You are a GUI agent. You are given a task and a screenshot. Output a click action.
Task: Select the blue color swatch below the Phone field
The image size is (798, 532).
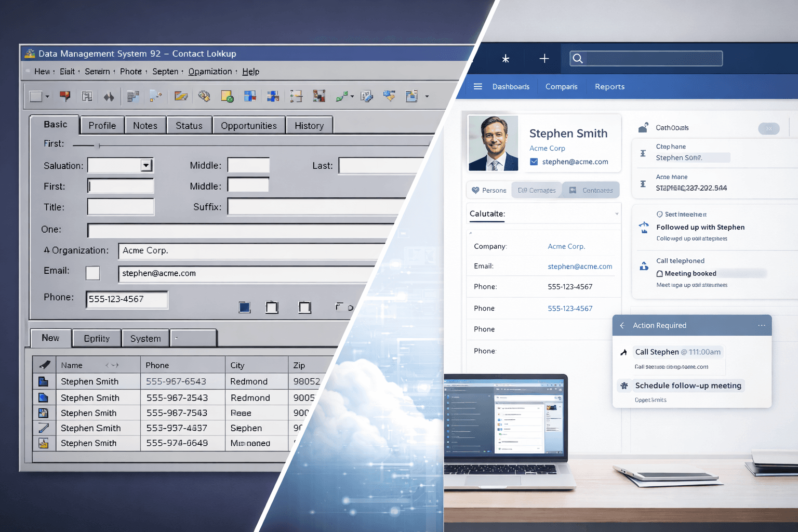[244, 307]
